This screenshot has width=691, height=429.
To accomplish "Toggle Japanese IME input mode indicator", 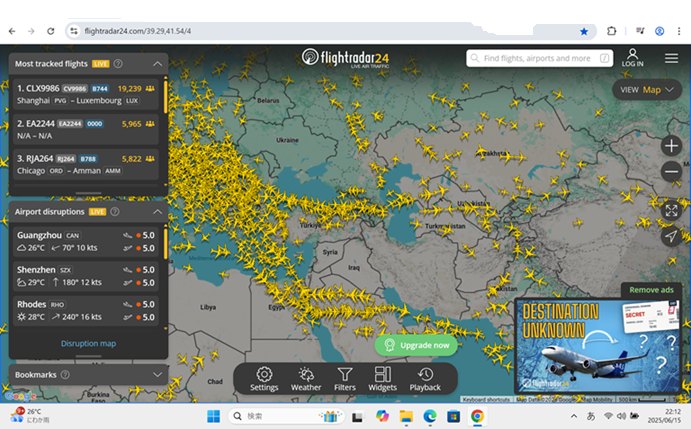I will [591, 416].
